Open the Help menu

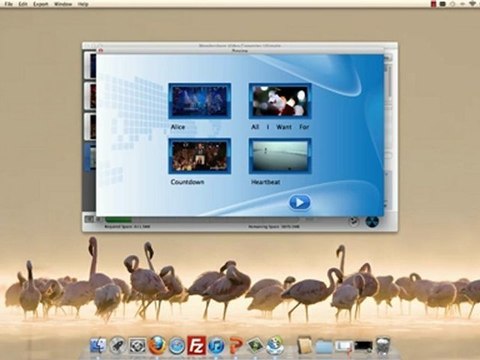click(x=83, y=4)
